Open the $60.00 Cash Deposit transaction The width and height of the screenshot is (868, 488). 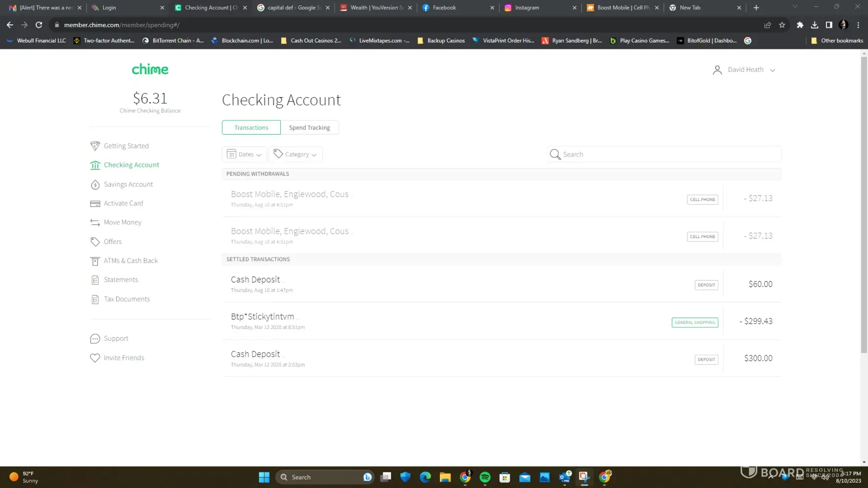click(x=501, y=284)
